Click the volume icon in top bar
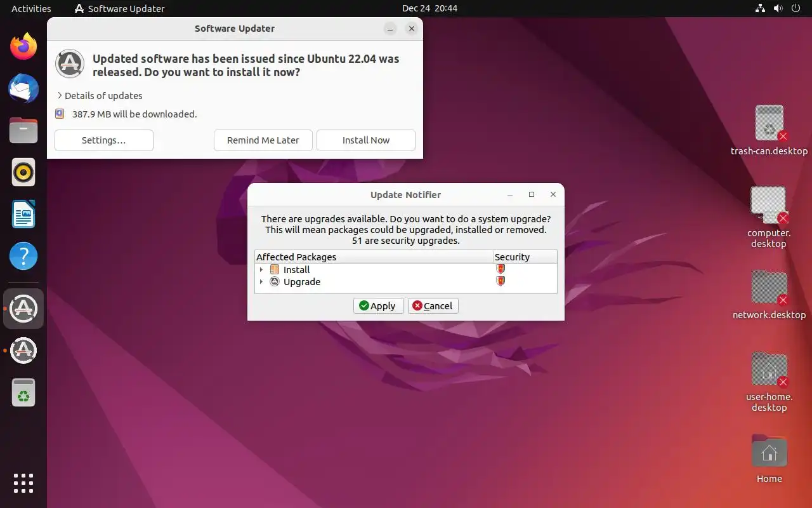 (x=778, y=8)
